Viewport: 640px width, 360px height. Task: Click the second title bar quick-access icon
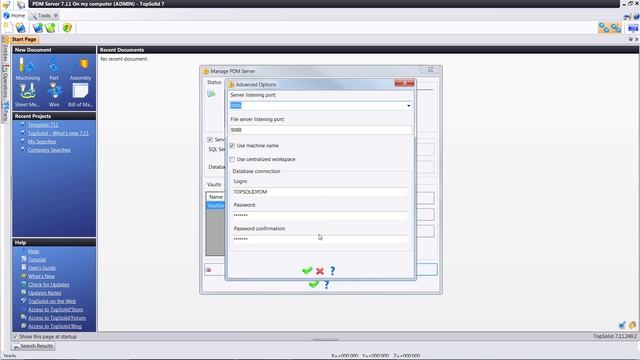(21, 4)
